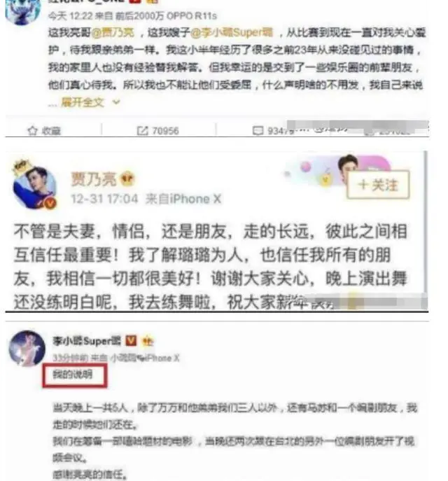
Task: Click the iPhone X source label under 贾乃亮
Action: (x=195, y=199)
